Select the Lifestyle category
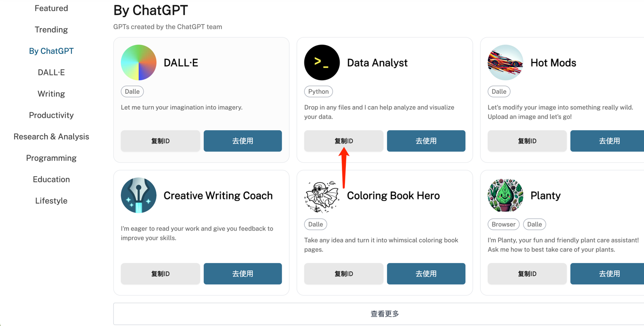Screen dimensions: 644x326 [x=51, y=201]
